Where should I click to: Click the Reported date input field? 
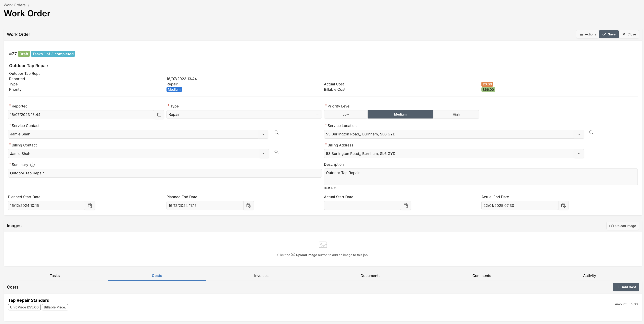pos(81,115)
